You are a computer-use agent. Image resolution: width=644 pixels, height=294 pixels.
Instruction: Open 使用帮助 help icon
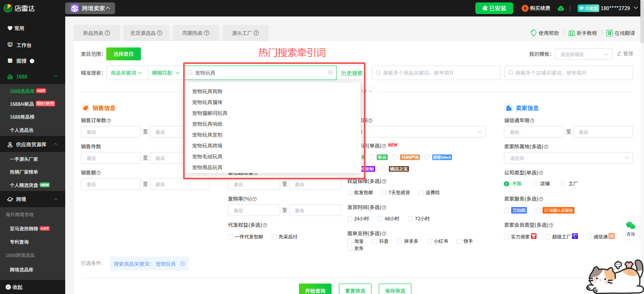point(534,33)
